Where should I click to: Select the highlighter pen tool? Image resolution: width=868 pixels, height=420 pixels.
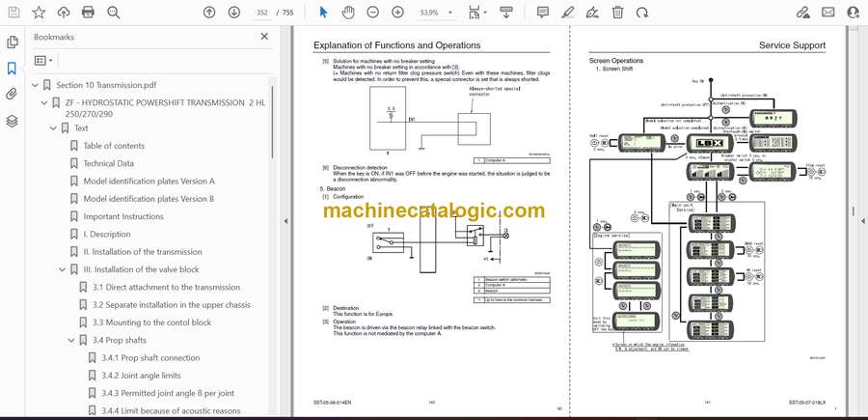coord(567,13)
